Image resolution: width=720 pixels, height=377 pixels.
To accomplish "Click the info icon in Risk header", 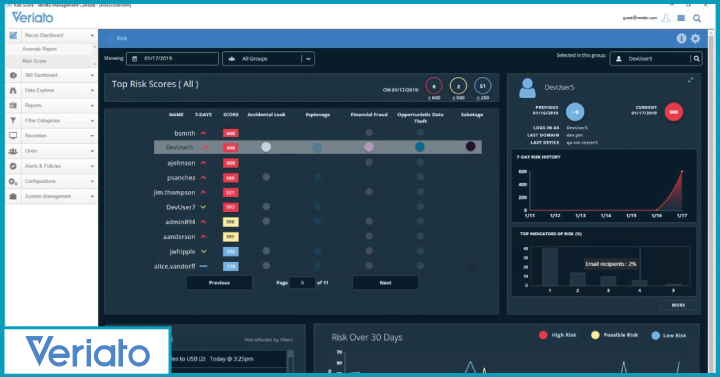I will point(681,39).
